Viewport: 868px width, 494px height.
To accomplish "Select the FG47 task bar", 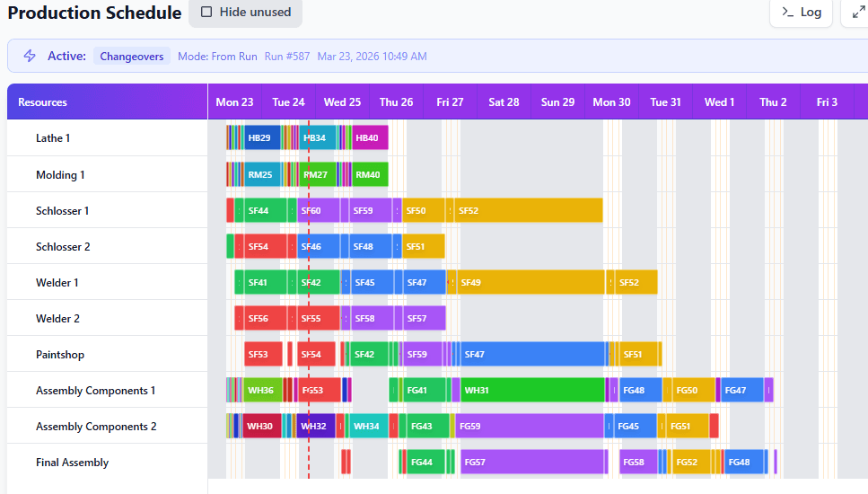I will (x=742, y=391).
